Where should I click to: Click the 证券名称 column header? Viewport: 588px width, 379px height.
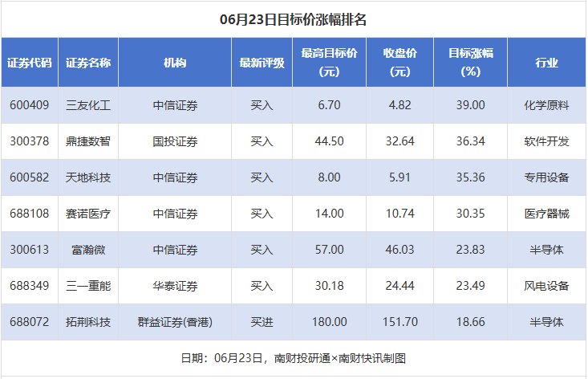pos(88,63)
